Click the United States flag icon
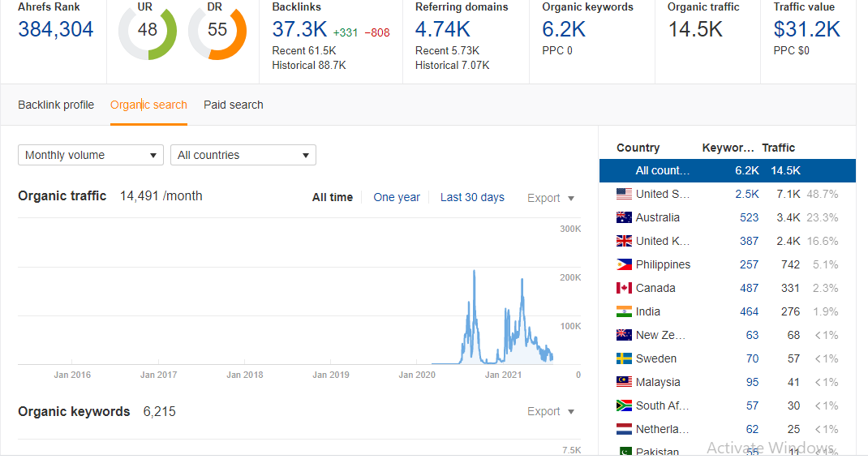This screenshot has height=459, width=868. [624, 194]
